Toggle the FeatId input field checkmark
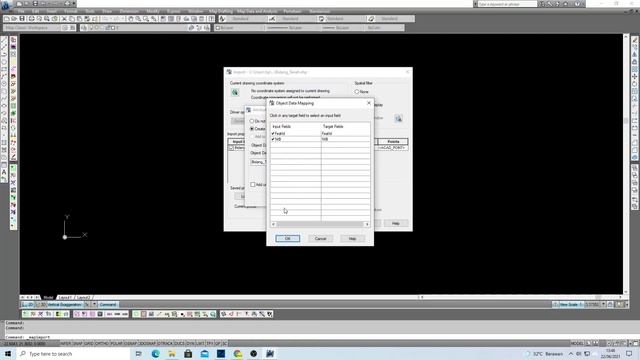The height and width of the screenshot is (360, 640). [273, 133]
